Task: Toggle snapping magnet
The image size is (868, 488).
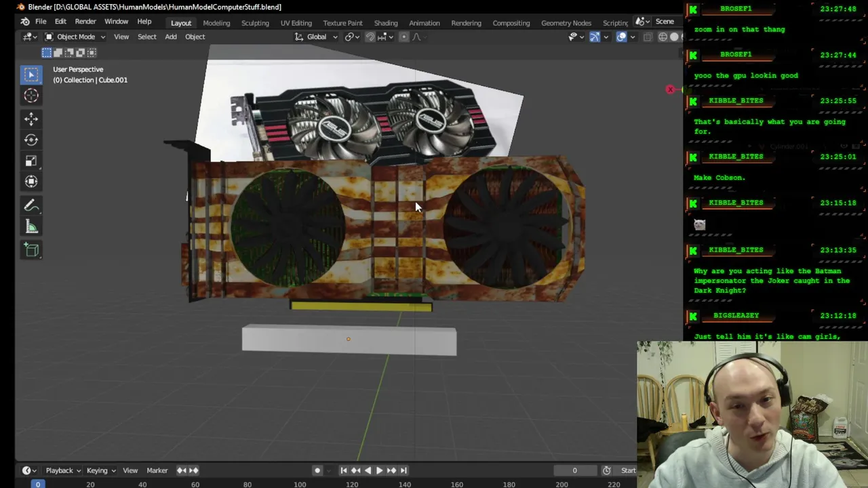Action: point(370,37)
